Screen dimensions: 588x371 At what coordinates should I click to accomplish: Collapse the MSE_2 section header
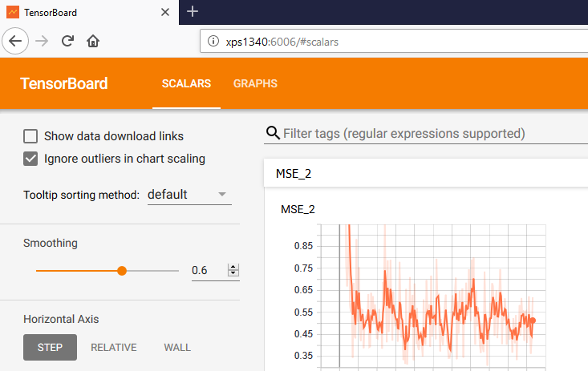point(426,174)
